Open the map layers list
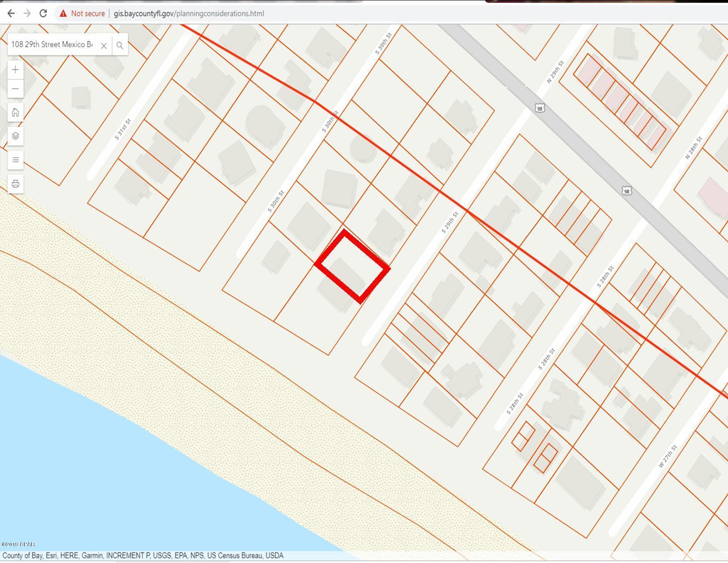The image size is (728, 563). [x=15, y=136]
